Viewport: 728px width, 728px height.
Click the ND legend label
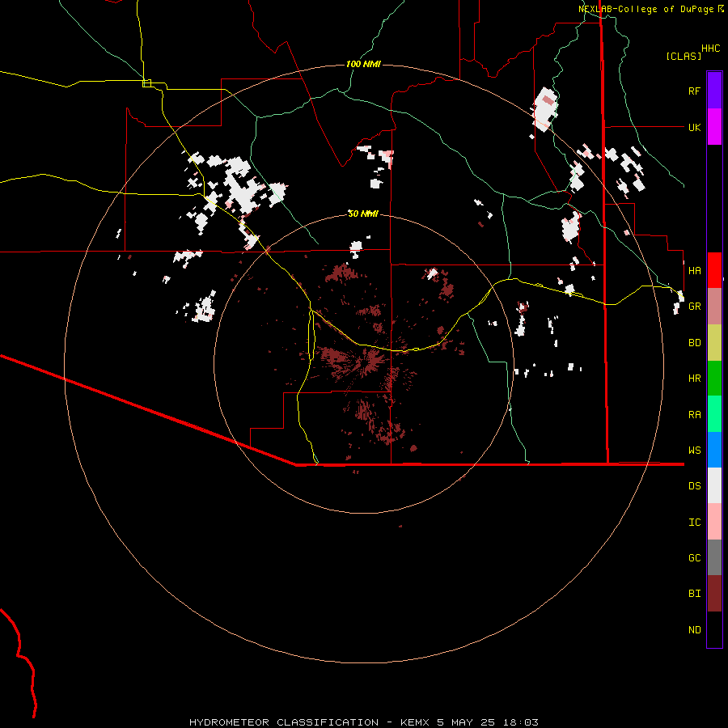pyautogui.click(x=694, y=629)
